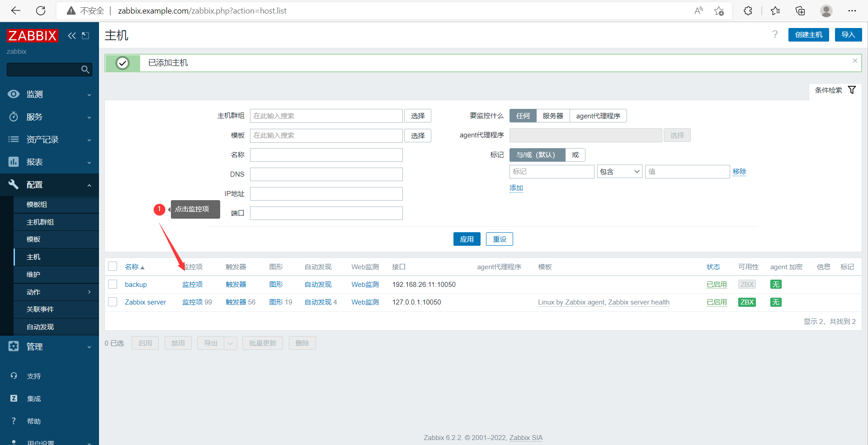
Task: Open Maintenance (维护) in sidebar
Action: 56,274
